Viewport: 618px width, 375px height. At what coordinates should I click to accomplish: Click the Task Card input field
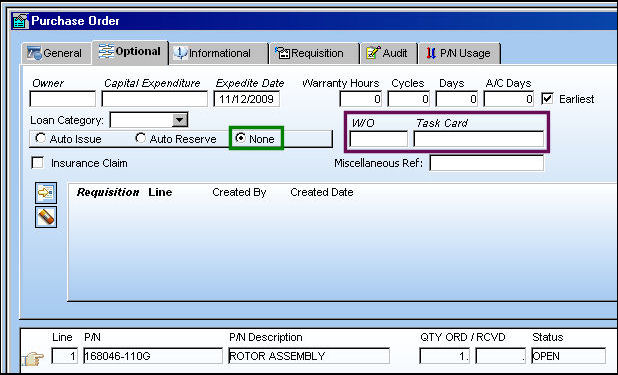coord(478,139)
